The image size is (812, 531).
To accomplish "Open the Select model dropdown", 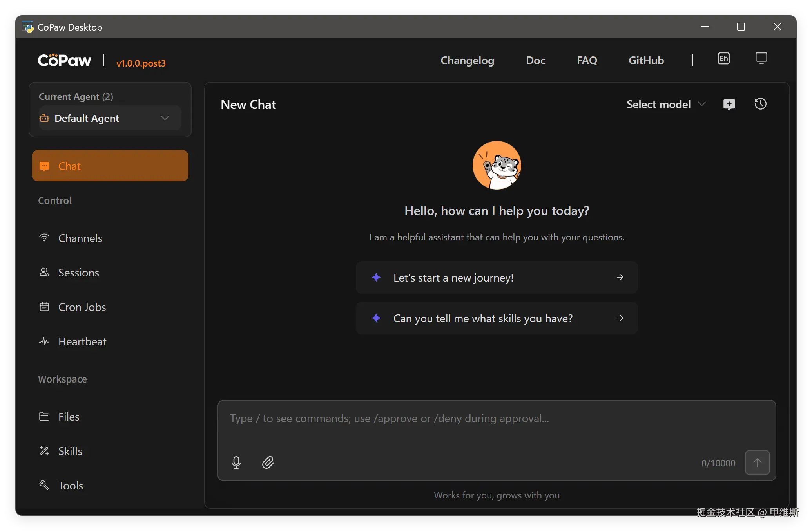I will tap(665, 104).
